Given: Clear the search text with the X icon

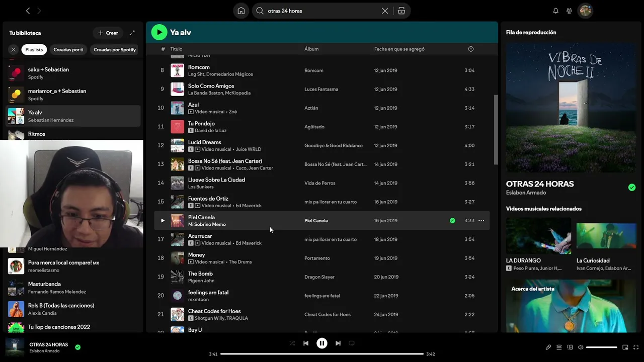Looking at the screenshot, I should tap(385, 11).
